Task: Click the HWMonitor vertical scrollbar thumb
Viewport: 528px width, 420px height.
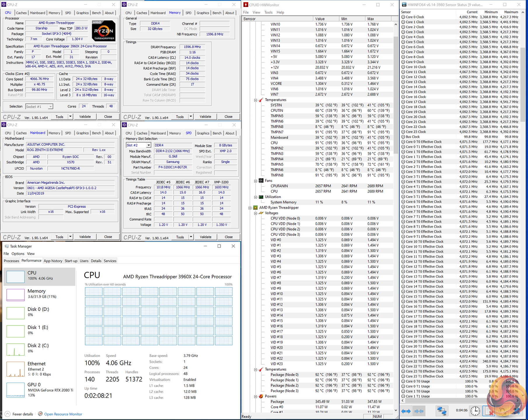Action: point(396,95)
